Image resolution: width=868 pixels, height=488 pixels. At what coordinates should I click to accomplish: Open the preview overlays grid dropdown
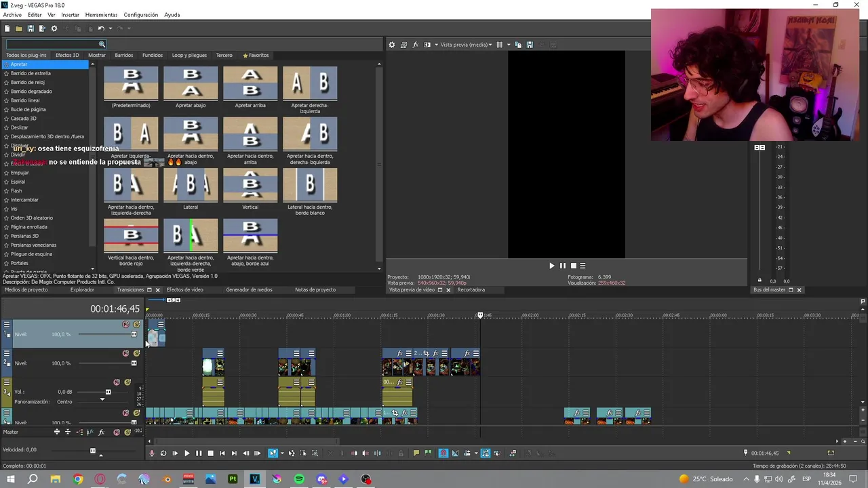point(507,45)
